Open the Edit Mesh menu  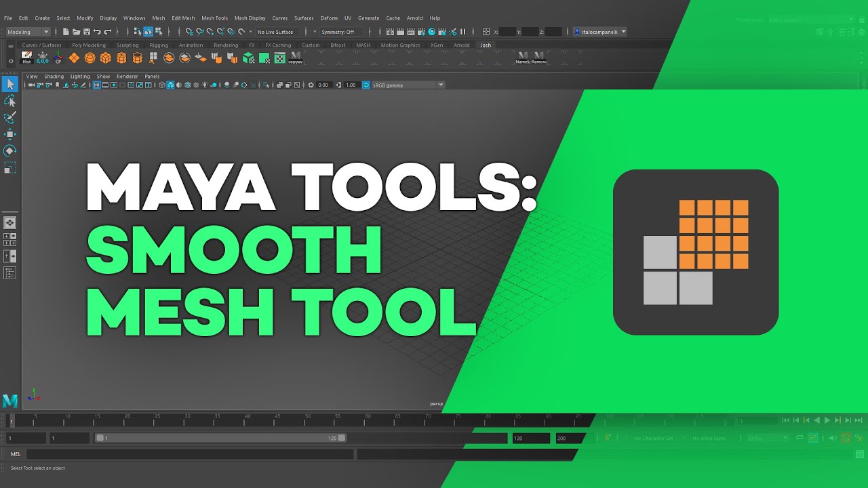183,18
